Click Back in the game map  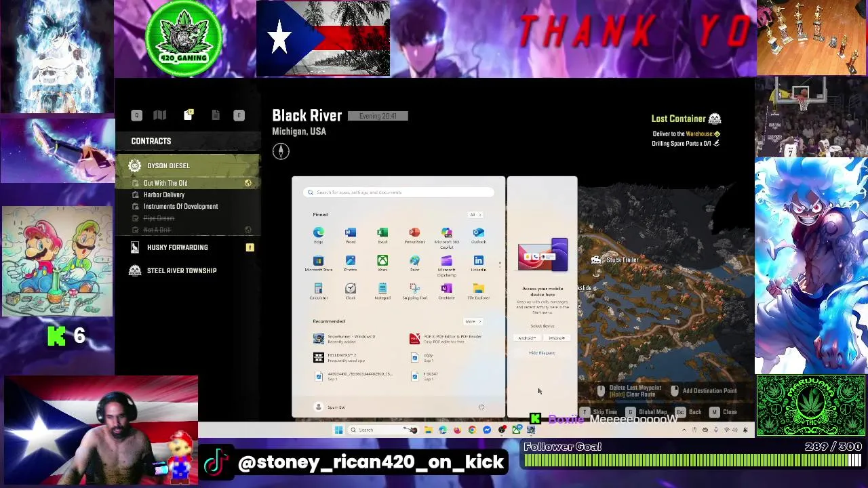(689, 412)
